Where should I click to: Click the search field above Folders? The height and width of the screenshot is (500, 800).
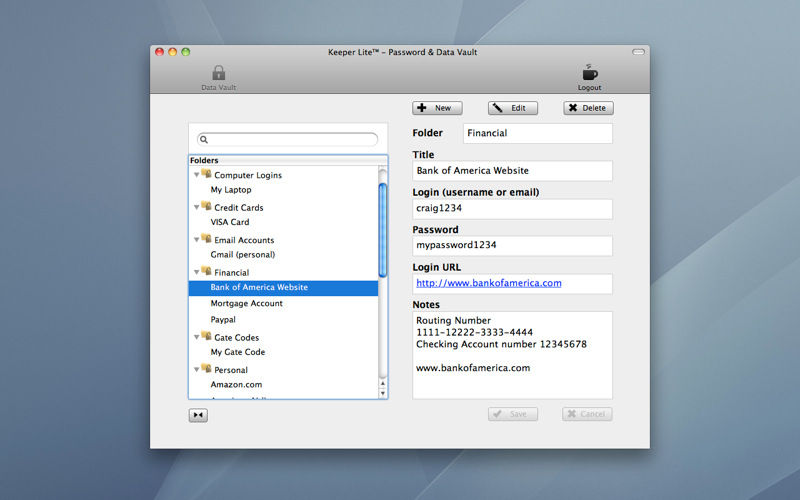[288, 139]
